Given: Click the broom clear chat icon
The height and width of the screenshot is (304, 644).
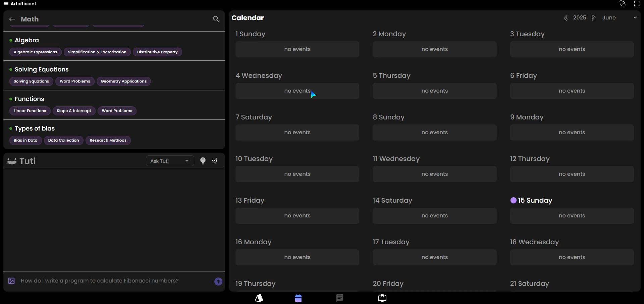Looking at the screenshot, I should point(215,161).
